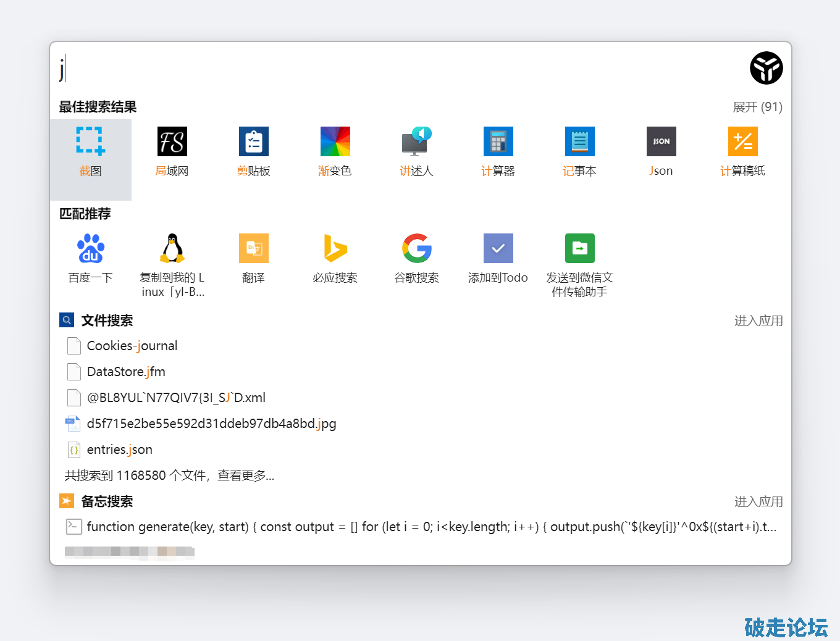Launch the 局域网 FS app
This screenshot has width=840, height=641.
pos(172,153)
